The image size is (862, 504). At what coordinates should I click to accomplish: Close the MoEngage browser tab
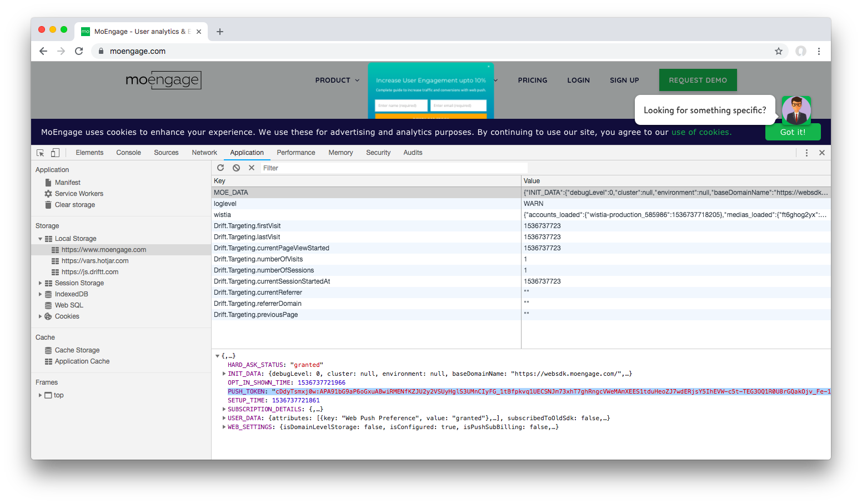pyautogui.click(x=199, y=32)
